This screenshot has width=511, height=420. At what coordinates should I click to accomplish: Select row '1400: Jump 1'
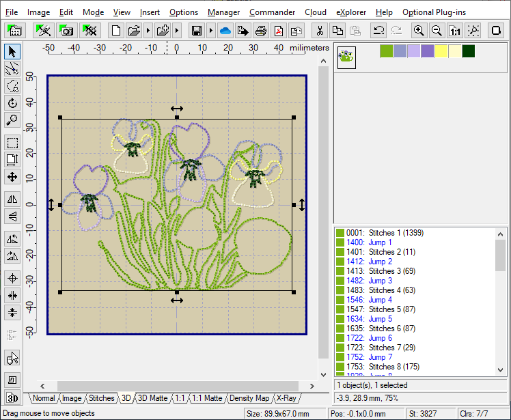[x=415, y=242]
